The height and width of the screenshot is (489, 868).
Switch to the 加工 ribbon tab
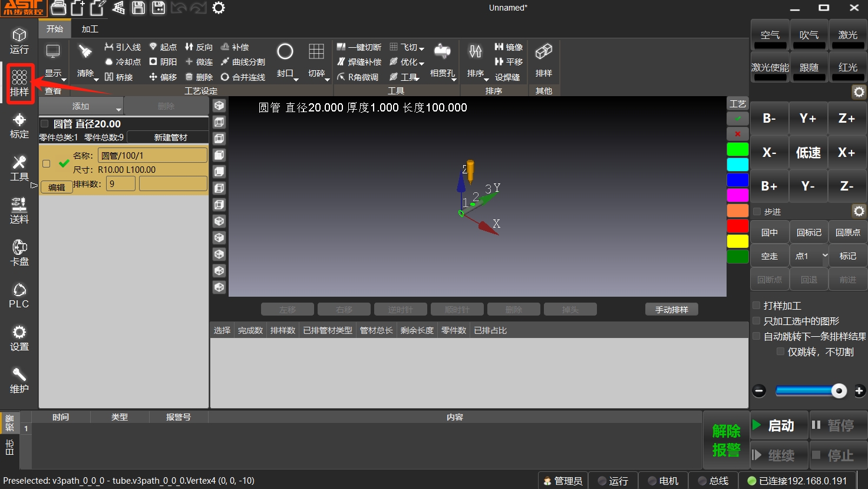(x=90, y=29)
